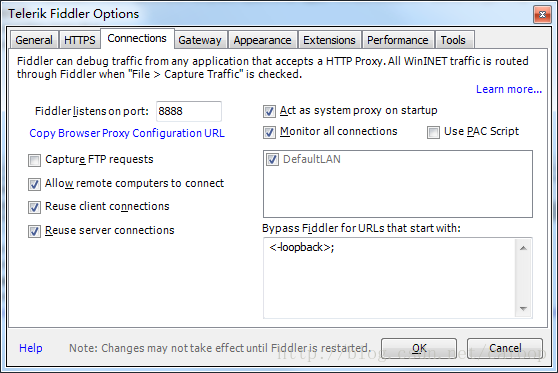Click the Fiddler listens on port field
Viewport: 558px width, 373px height.
[189, 111]
